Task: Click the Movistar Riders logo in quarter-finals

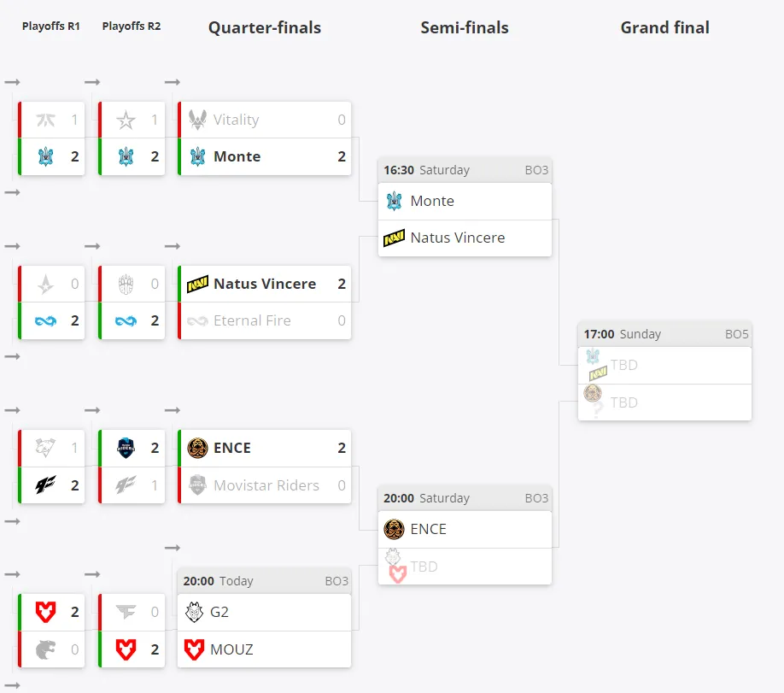Action: coord(197,485)
